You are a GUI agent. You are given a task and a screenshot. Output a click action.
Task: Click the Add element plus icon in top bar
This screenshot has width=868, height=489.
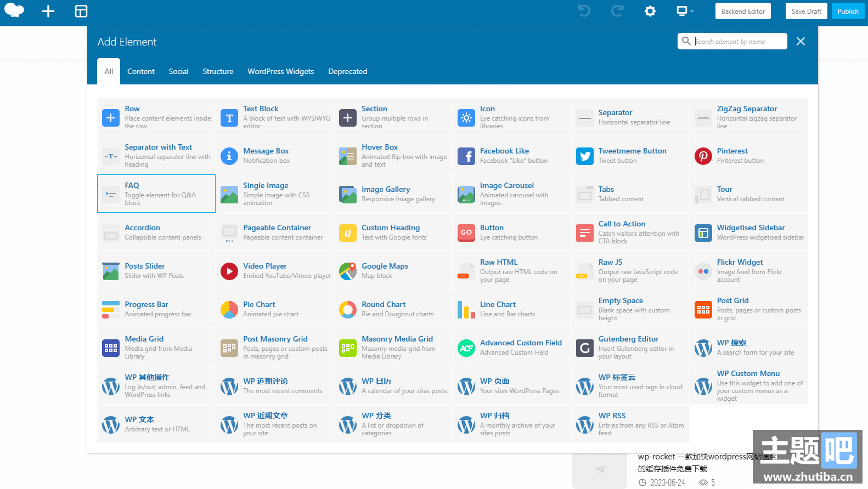48,12
